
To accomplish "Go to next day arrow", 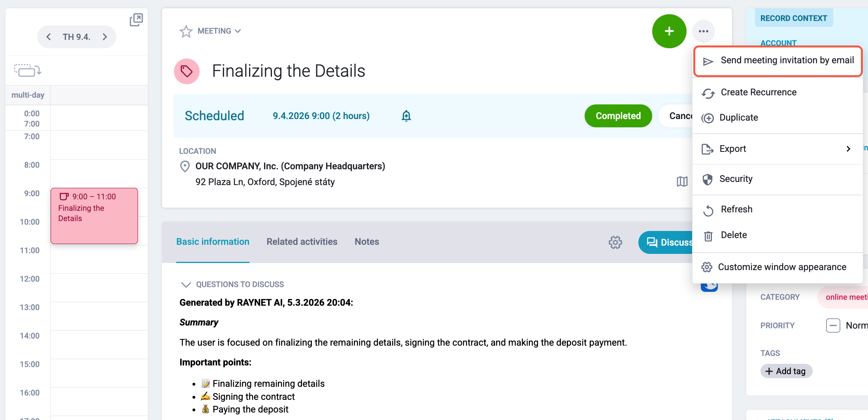I will click(105, 37).
